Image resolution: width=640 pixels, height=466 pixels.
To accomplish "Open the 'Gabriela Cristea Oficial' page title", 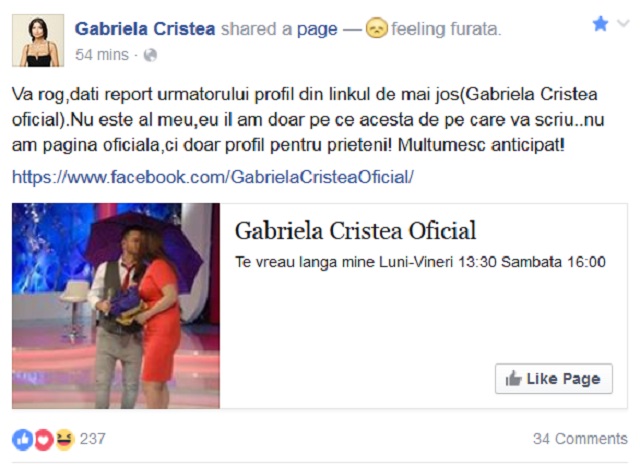I will pyautogui.click(x=356, y=231).
